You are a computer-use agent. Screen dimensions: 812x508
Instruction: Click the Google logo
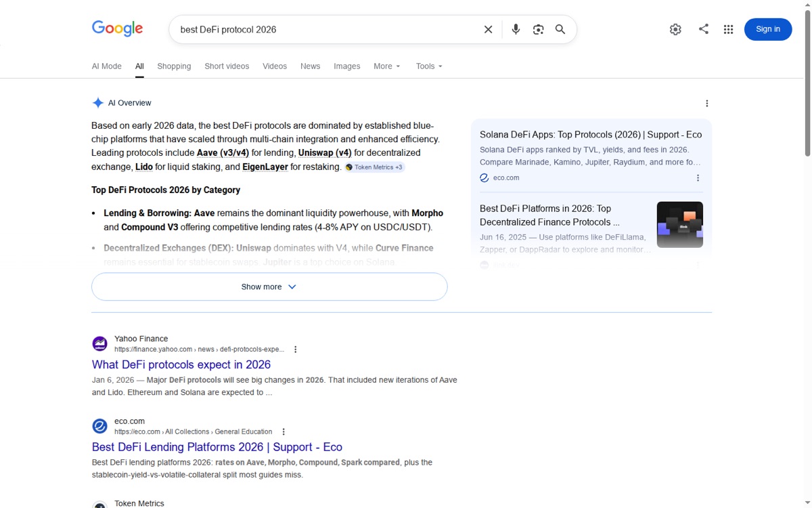(x=118, y=28)
